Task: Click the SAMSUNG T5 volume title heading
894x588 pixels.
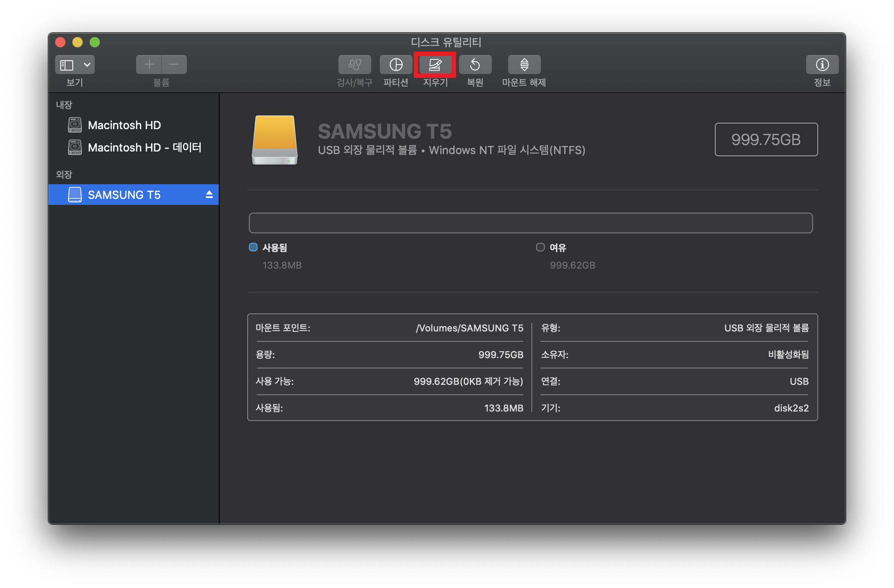Action: 385,131
